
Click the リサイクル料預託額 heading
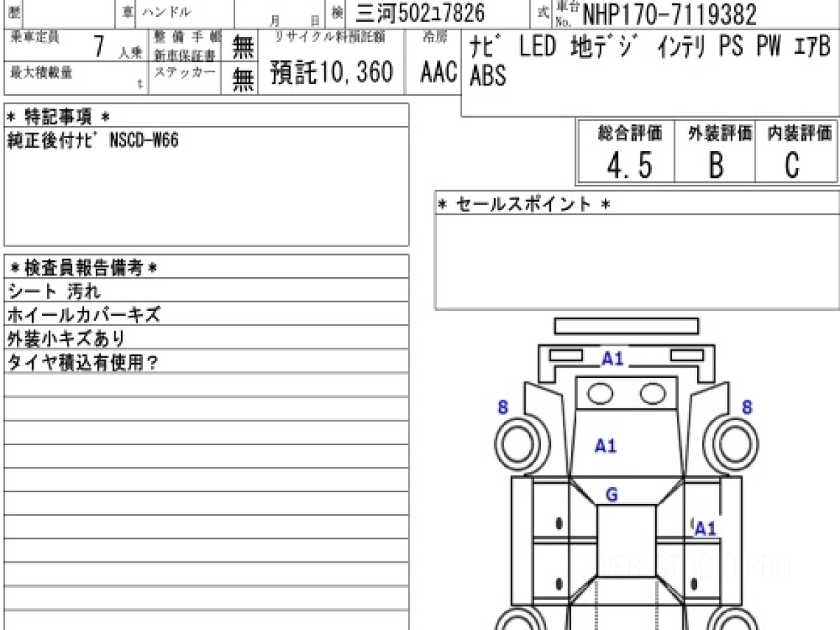(x=330, y=37)
